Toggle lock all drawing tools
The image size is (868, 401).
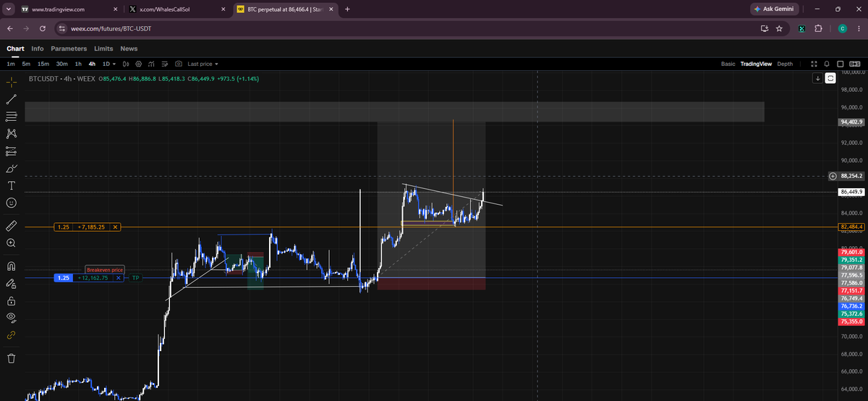[x=11, y=300]
